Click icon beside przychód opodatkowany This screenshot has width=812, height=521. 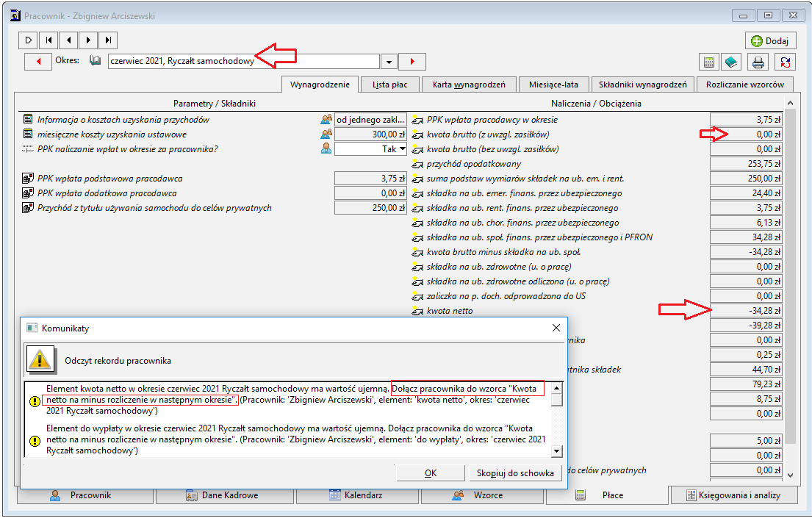click(417, 164)
